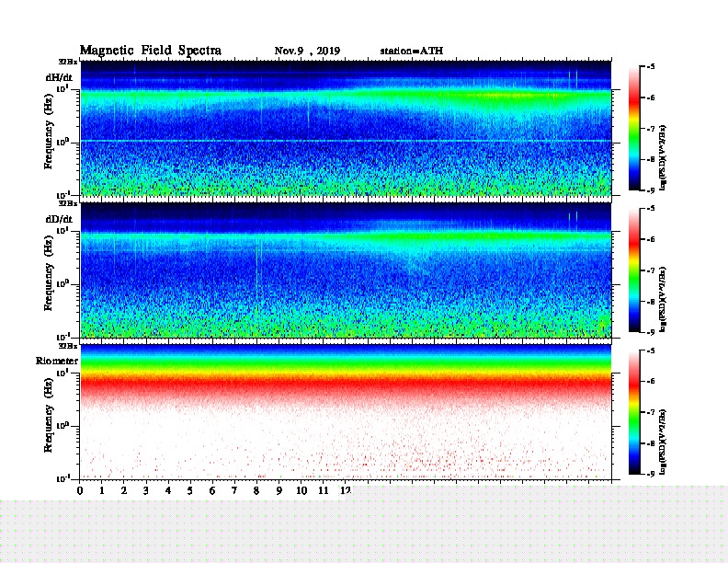Click the color scale bar beside Riometer plot
This screenshot has height=563, width=728.
[634, 412]
